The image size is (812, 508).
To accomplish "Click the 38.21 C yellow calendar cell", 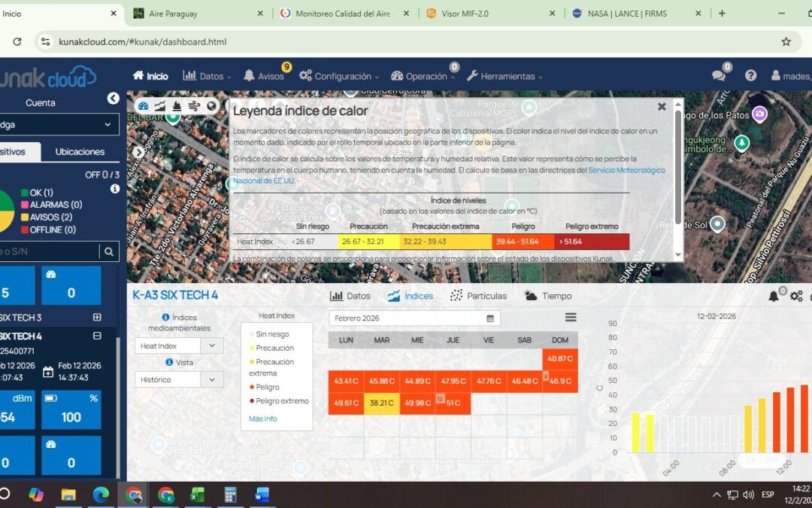I will (381, 403).
